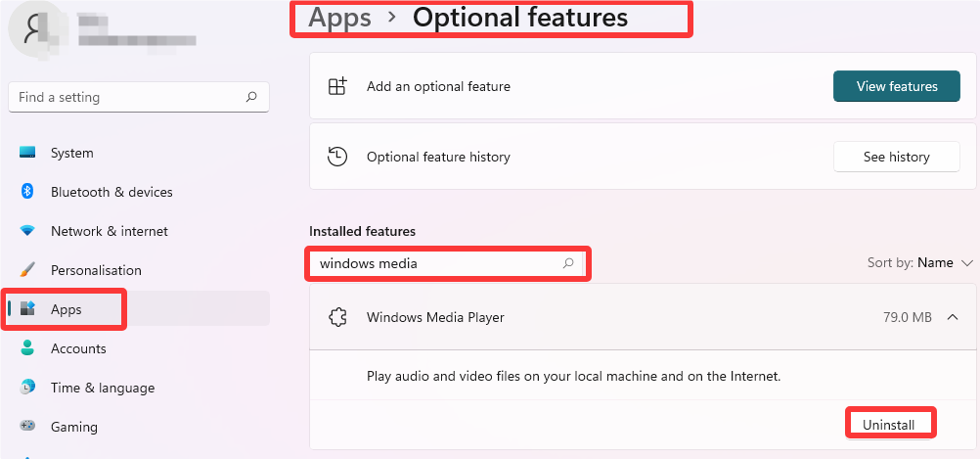This screenshot has width=980, height=459.
Task: Click the See history button
Action: pos(896,157)
